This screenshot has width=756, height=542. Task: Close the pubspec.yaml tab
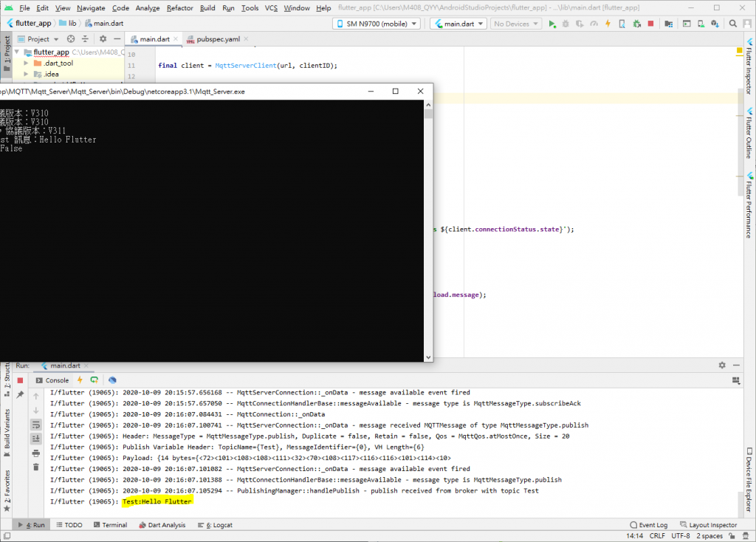click(246, 39)
